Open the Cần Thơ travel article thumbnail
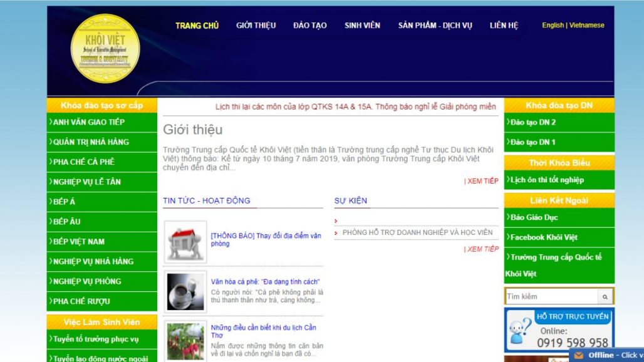 pos(185,341)
